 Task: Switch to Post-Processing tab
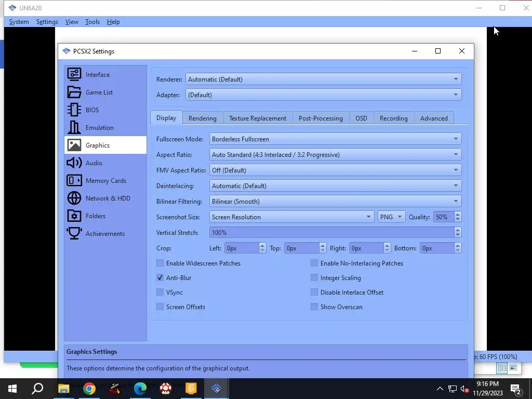click(x=321, y=118)
